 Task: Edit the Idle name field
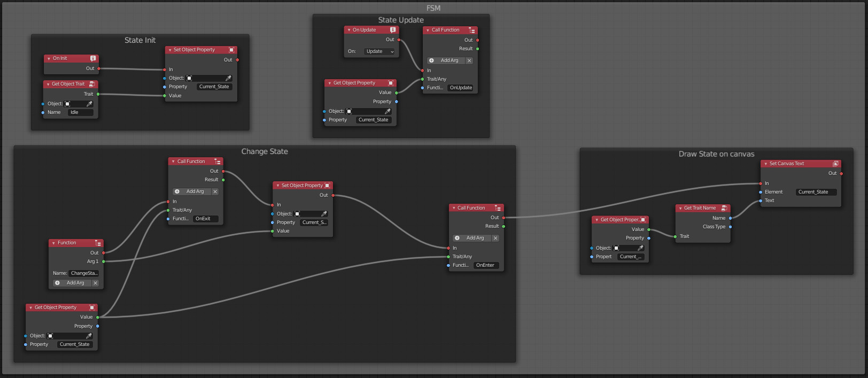tap(81, 112)
